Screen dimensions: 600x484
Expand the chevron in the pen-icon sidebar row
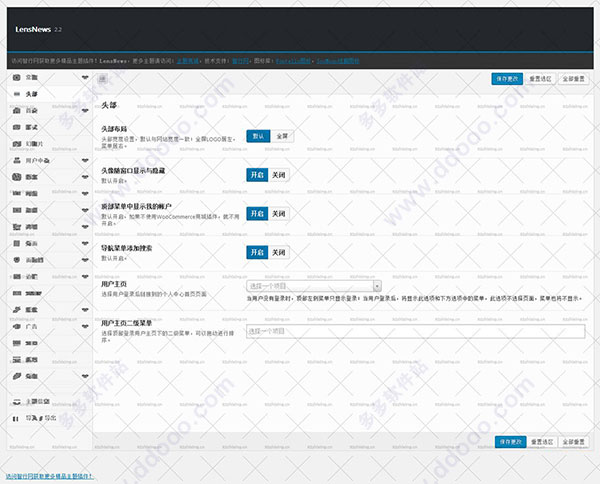click(85, 376)
